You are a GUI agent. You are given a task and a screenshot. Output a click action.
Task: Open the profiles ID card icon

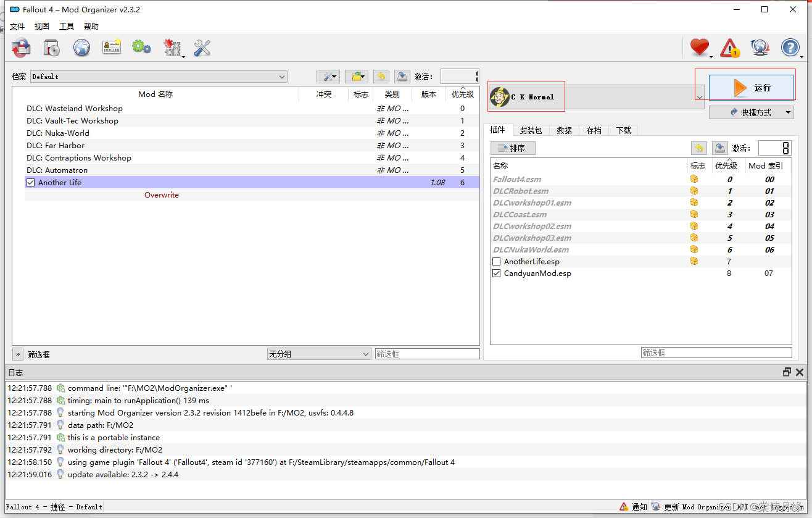pyautogui.click(x=112, y=48)
